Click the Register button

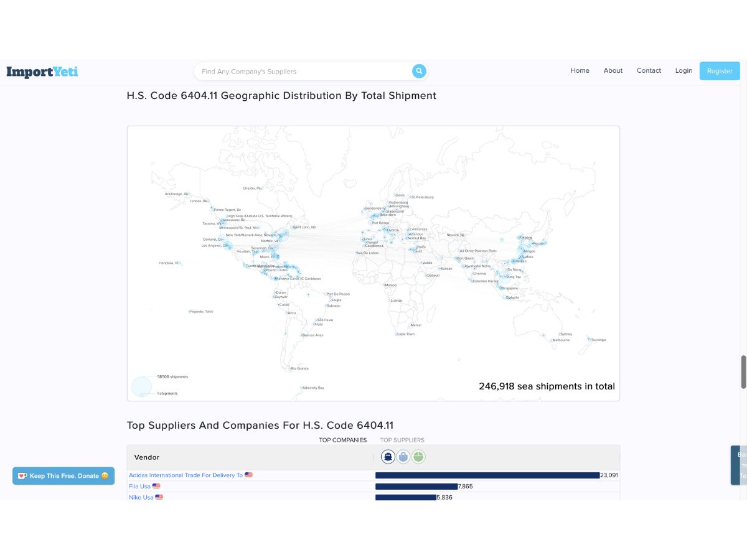[720, 71]
